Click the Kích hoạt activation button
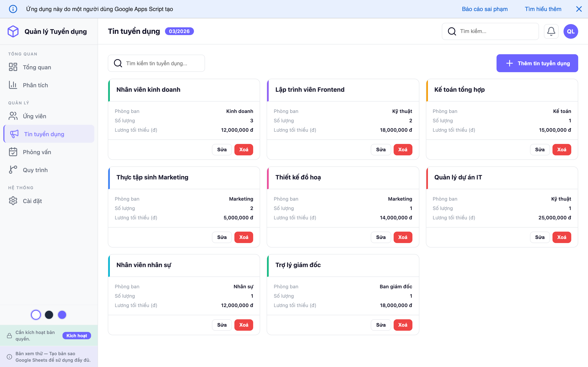Image resolution: width=588 pixels, height=367 pixels. click(77, 335)
